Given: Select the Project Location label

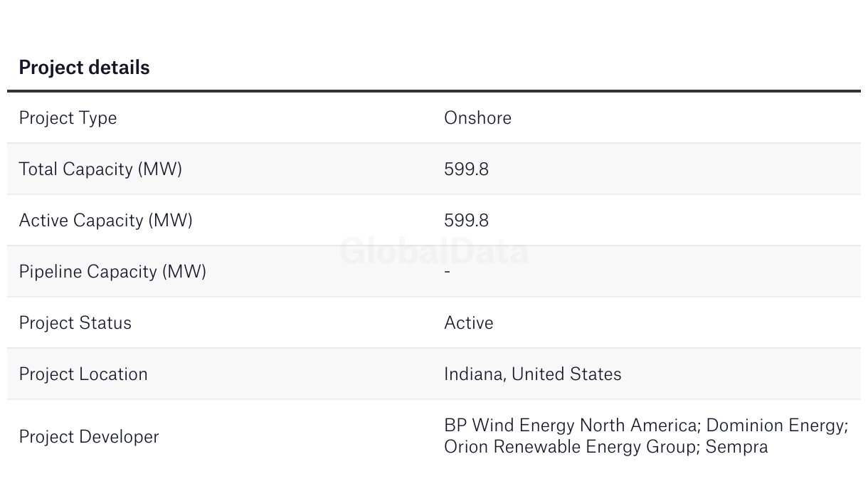Looking at the screenshot, I should (x=83, y=374).
